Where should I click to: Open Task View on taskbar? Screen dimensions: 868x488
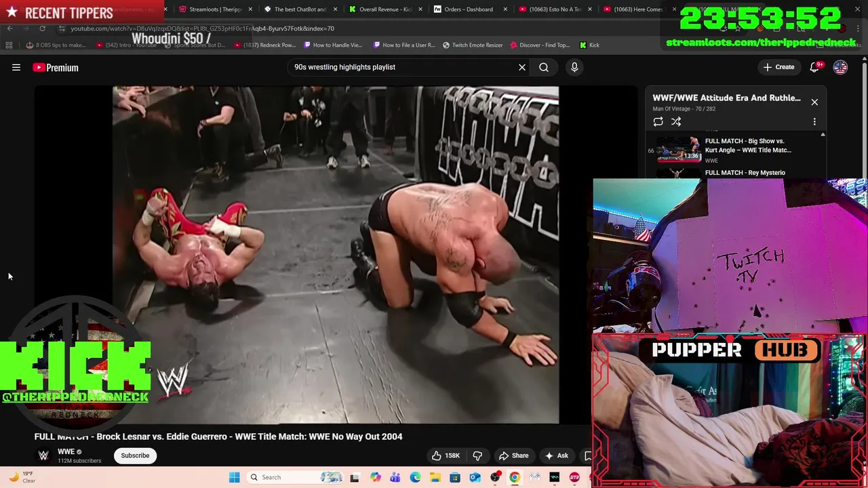coord(354,477)
